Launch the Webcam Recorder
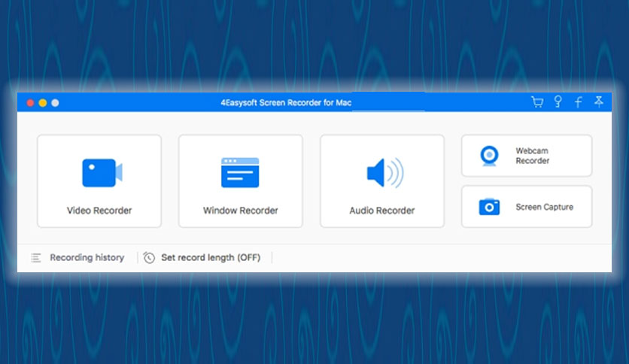 527,156
